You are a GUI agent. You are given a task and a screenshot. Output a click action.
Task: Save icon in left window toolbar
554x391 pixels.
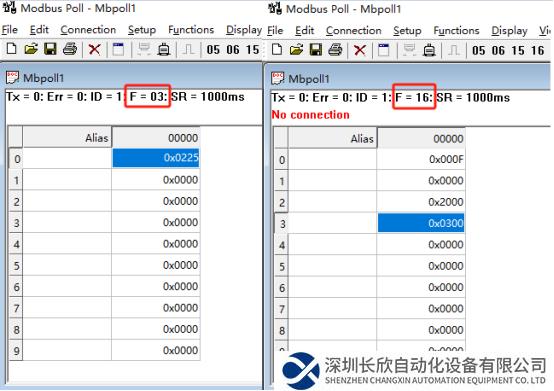50,49
